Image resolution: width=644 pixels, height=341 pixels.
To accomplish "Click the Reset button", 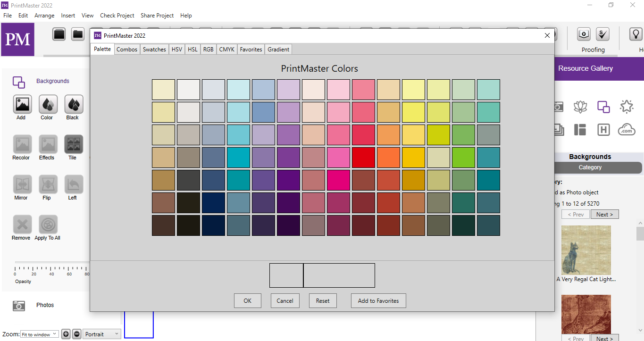I will point(323,300).
